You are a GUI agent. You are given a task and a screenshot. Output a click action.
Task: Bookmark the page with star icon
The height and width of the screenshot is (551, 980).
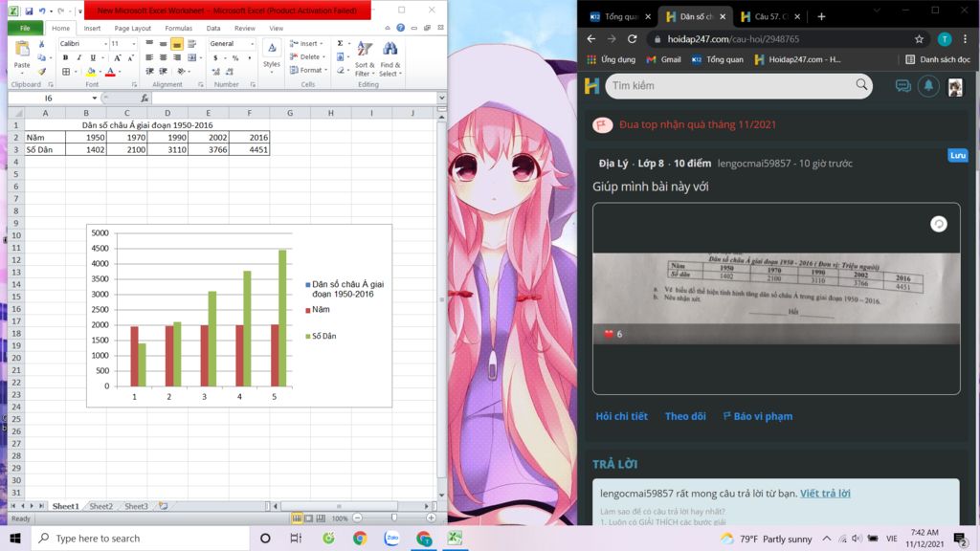point(919,38)
